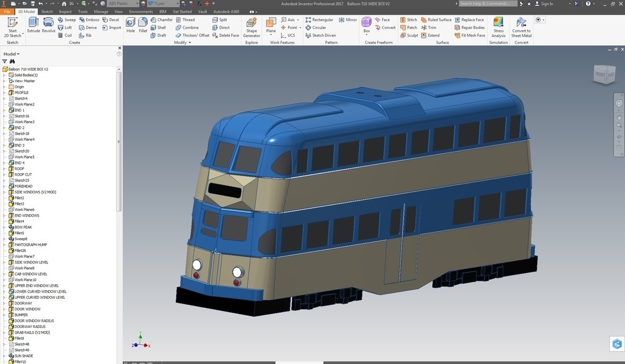Expand the Origin folder node
Viewport: 625px width, 364px height.
4,87
